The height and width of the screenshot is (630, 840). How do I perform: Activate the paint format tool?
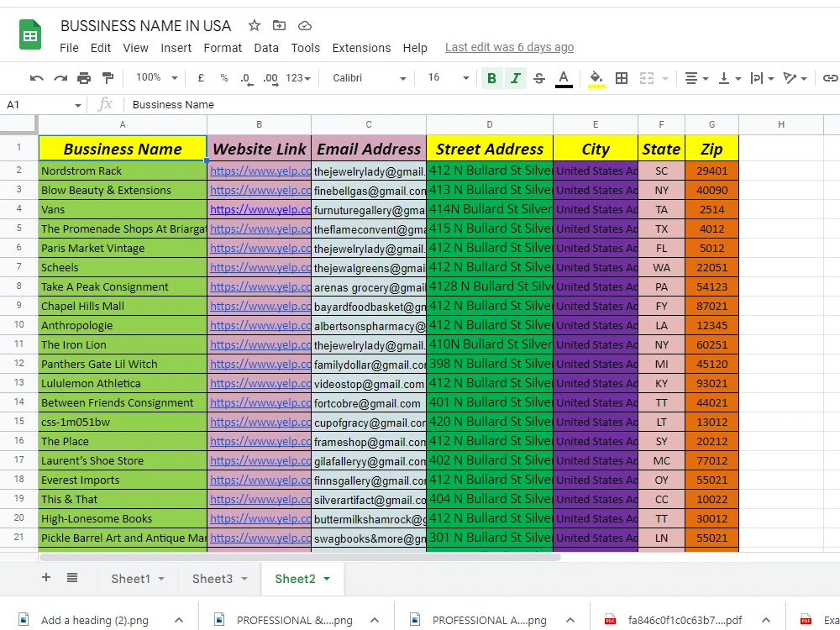coord(108,78)
